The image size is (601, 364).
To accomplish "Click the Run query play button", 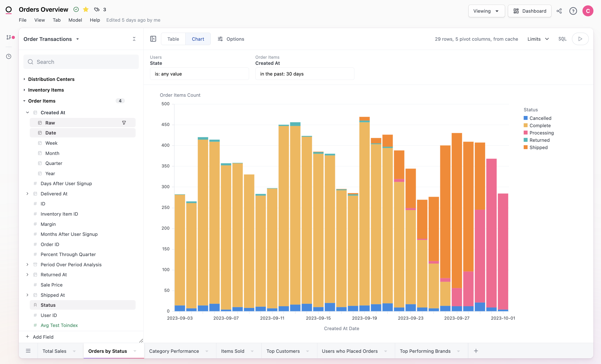I will coord(580,39).
